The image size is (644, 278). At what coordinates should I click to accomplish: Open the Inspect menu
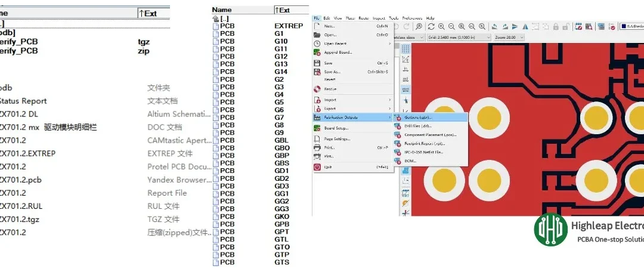(379, 18)
